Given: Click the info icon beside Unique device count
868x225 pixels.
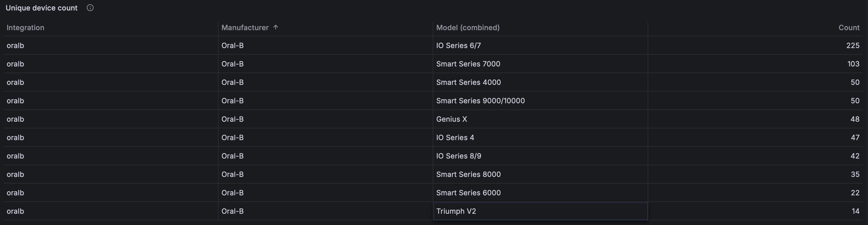Looking at the screenshot, I should [x=90, y=8].
